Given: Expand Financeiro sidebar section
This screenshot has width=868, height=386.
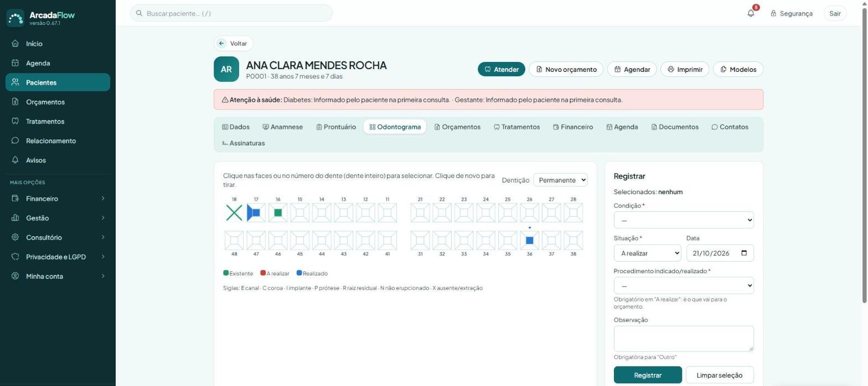Looking at the screenshot, I should point(58,199).
